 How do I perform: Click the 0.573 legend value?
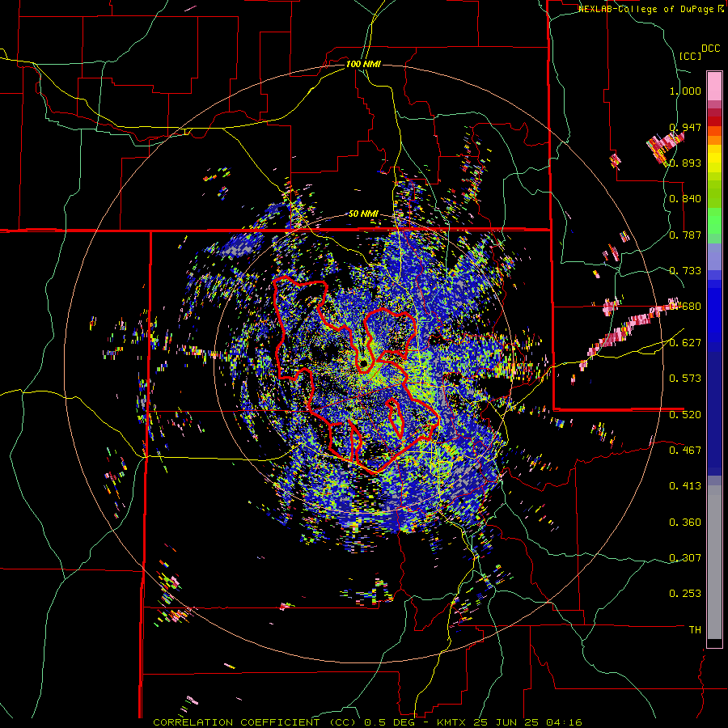685,379
